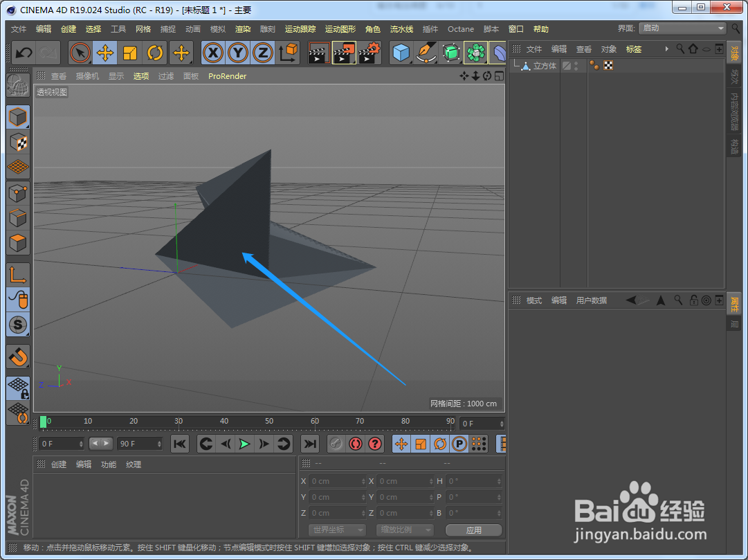The width and height of the screenshot is (748, 560).
Task: Enable Axis mode L-shaped icon
Action: 18,275
